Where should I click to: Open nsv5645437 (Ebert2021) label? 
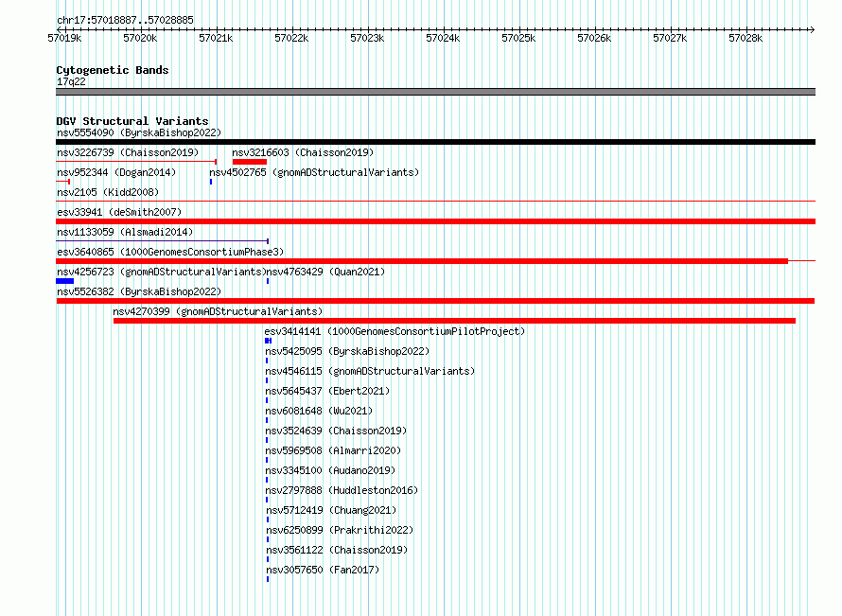[x=327, y=391]
